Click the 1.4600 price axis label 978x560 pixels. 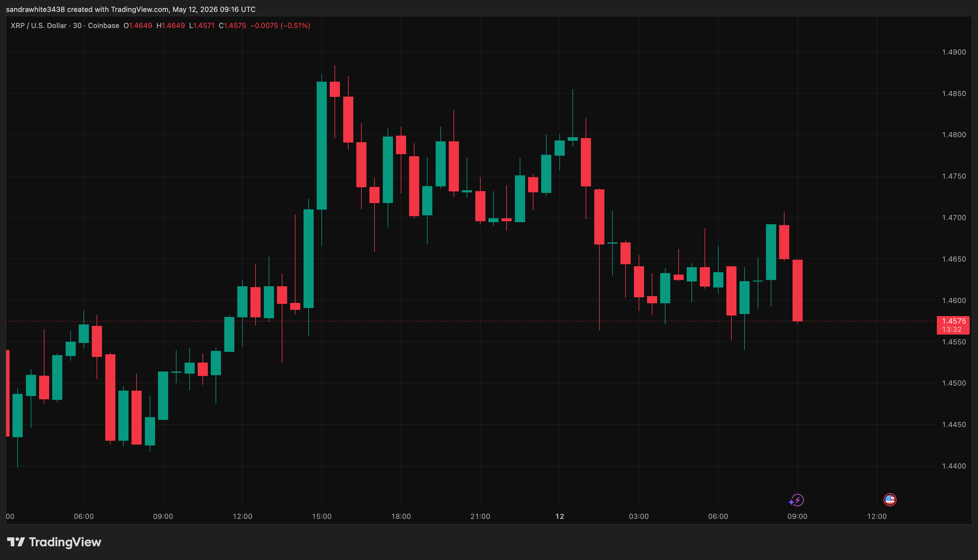(x=954, y=300)
